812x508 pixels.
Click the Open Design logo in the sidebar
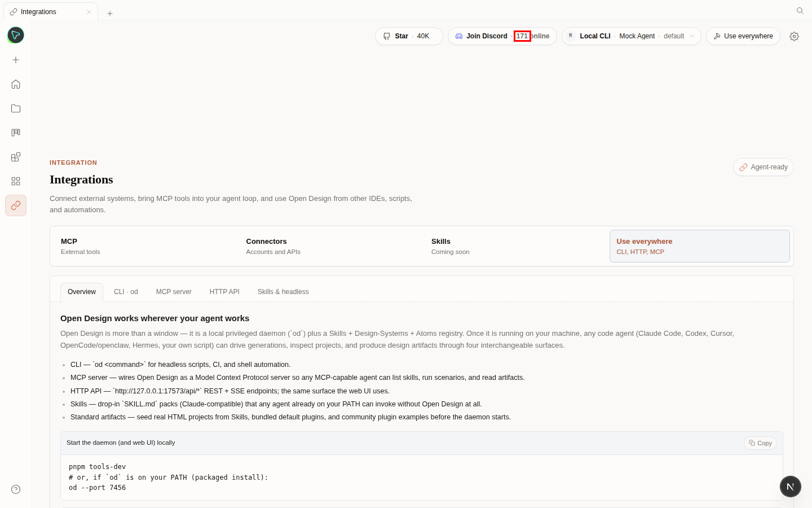tap(16, 36)
